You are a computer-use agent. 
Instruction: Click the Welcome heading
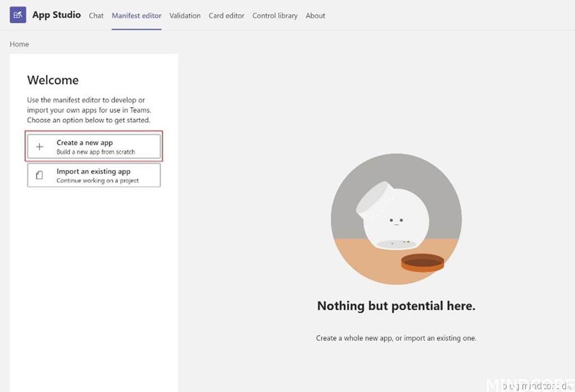(53, 80)
